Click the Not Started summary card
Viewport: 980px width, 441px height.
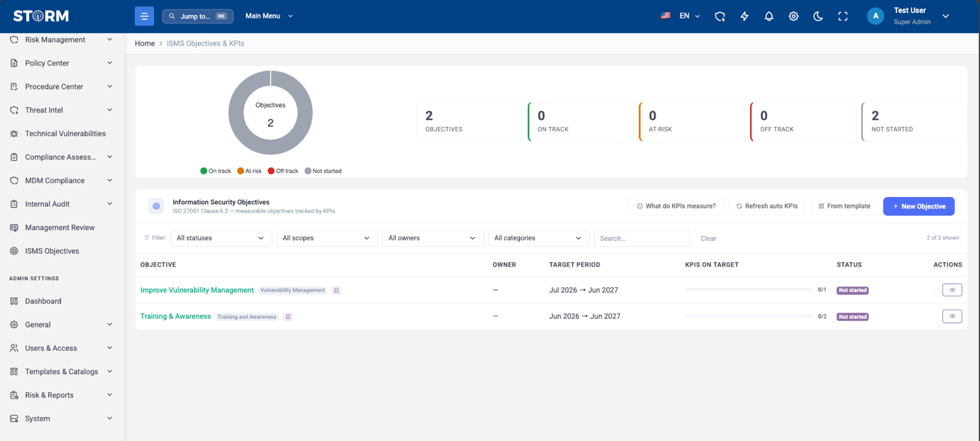914,122
